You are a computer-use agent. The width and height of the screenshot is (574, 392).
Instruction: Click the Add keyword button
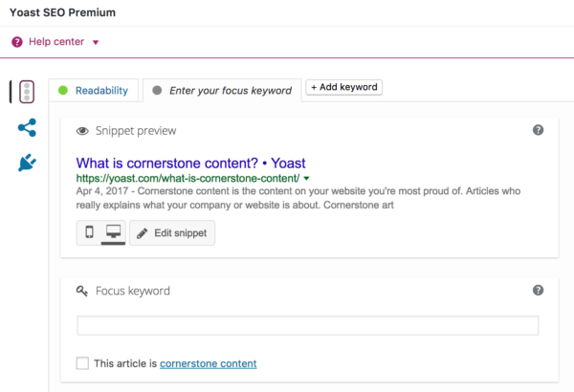(x=343, y=87)
